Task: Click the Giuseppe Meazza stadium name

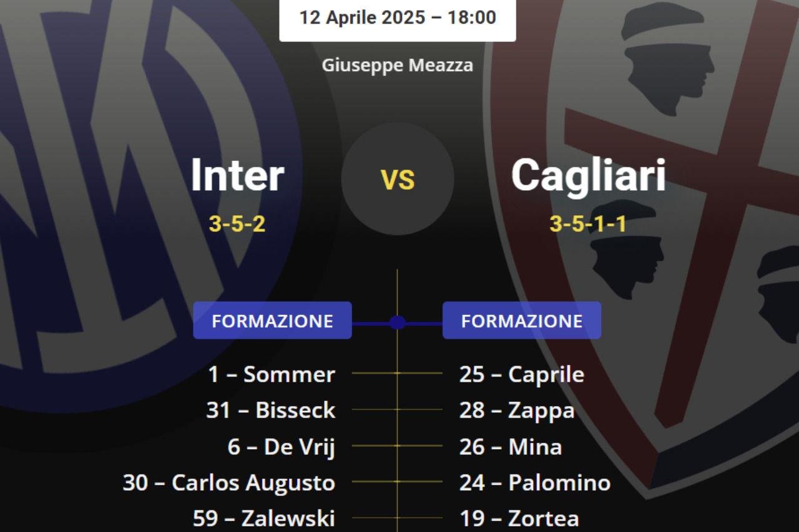Action: (398, 65)
